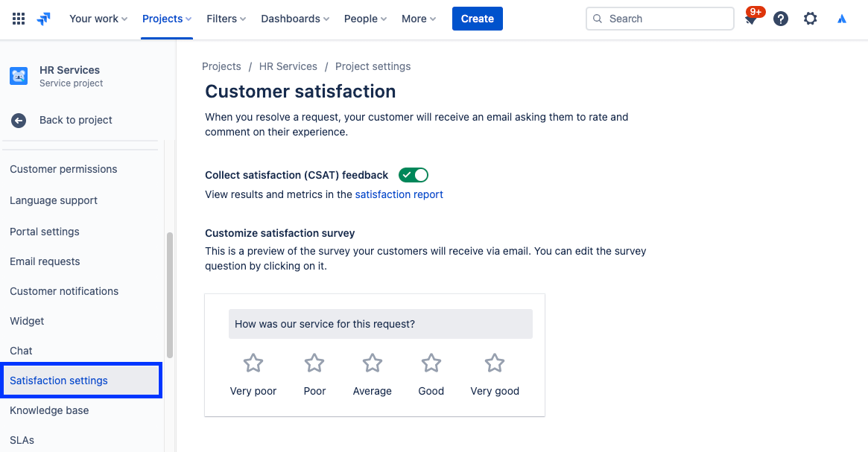Image resolution: width=868 pixels, height=452 pixels.
Task: Open the app switcher grid icon
Action: [x=19, y=19]
